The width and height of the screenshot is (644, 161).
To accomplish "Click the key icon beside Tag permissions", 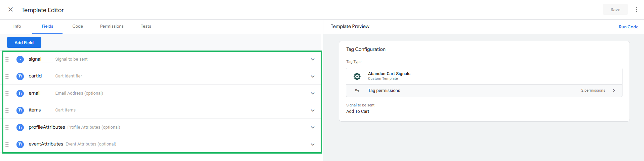I will click(357, 91).
